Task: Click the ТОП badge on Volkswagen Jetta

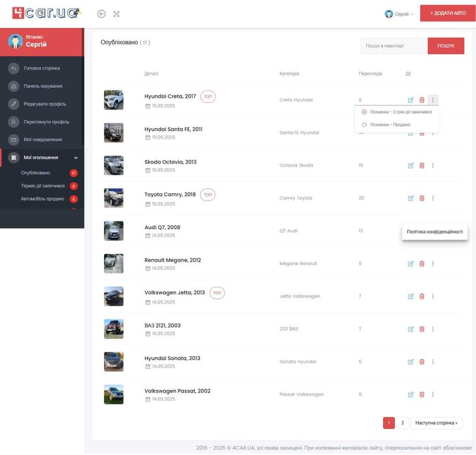Action: pyautogui.click(x=217, y=293)
